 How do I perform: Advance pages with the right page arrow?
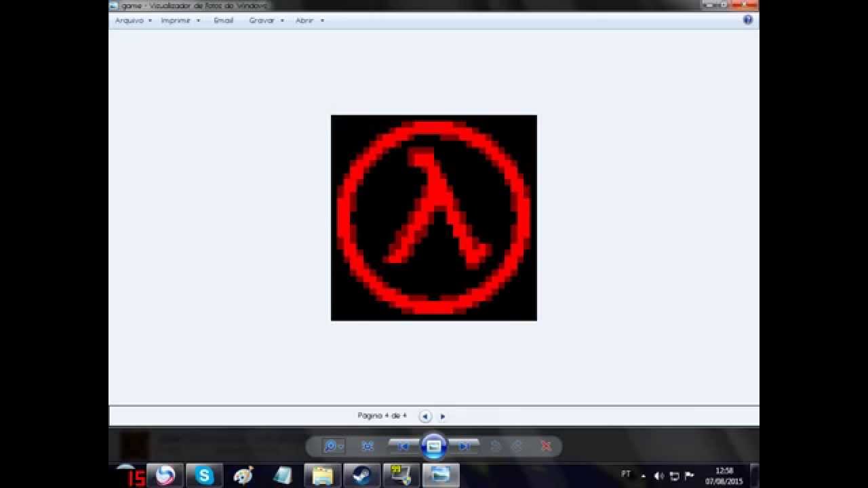click(x=443, y=415)
